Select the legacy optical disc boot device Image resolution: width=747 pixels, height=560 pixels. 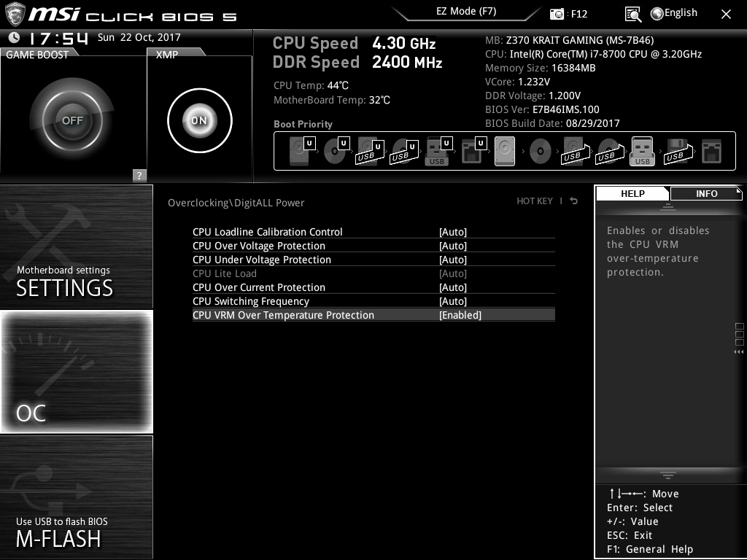pyautogui.click(x=541, y=152)
